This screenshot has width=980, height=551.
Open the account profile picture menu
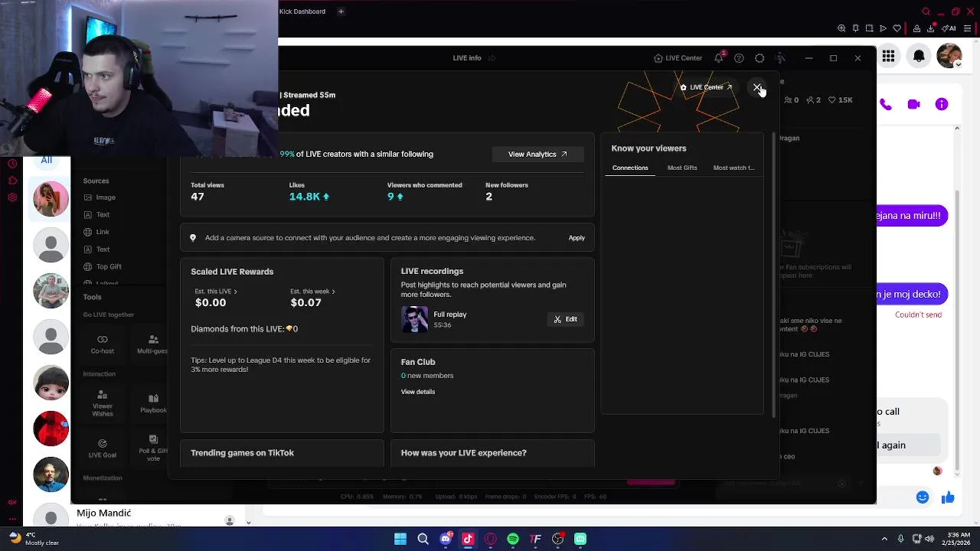(949, 56)
